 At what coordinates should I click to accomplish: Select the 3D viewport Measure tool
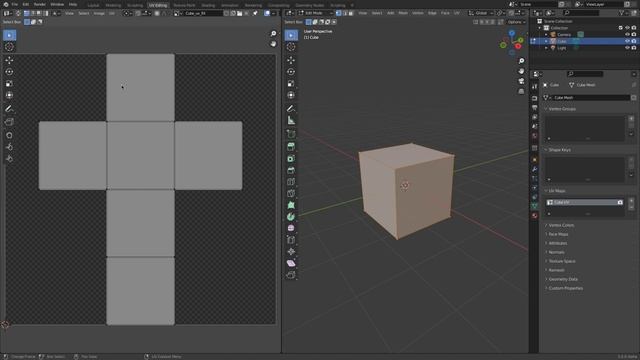coord(291,120)
